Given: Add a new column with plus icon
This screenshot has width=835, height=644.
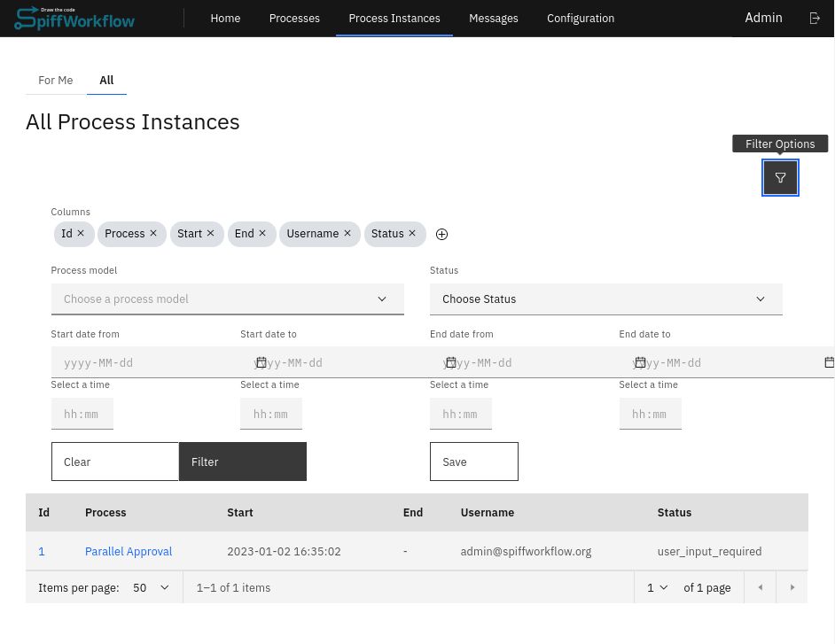Looking at the screenshot, I should 441,234.
